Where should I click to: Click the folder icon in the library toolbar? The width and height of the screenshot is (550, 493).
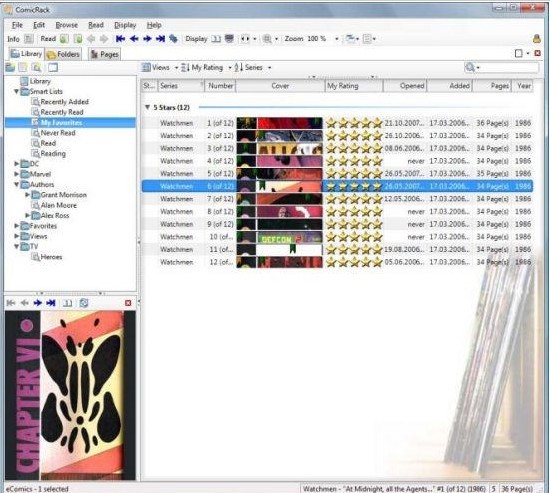(10, 67)
